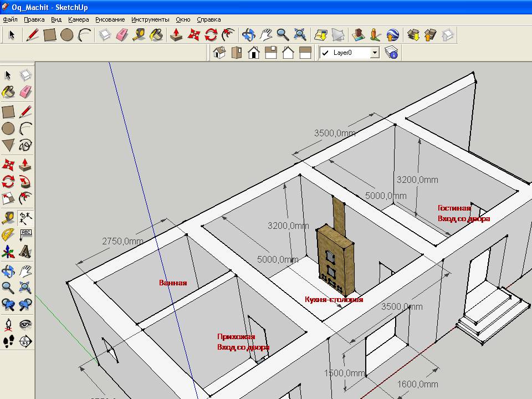Activate the Section Plane tool

click(x=25, y=341)
